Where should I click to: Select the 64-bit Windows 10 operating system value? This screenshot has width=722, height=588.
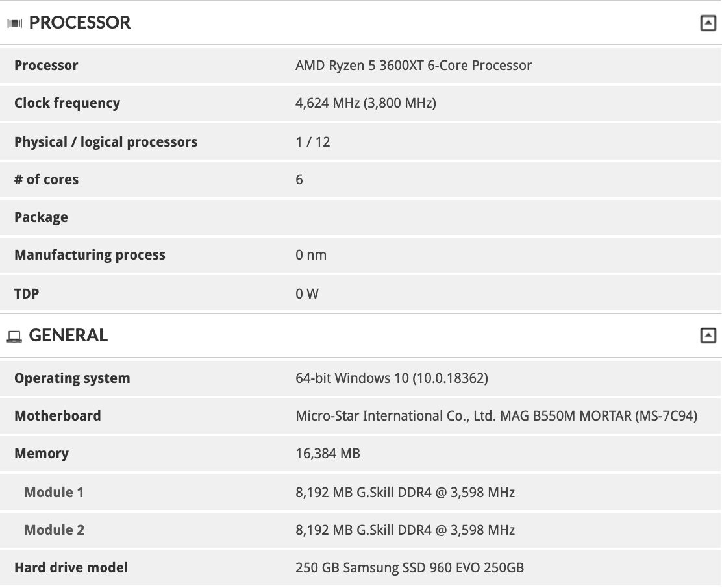click(x=392, y=378)
